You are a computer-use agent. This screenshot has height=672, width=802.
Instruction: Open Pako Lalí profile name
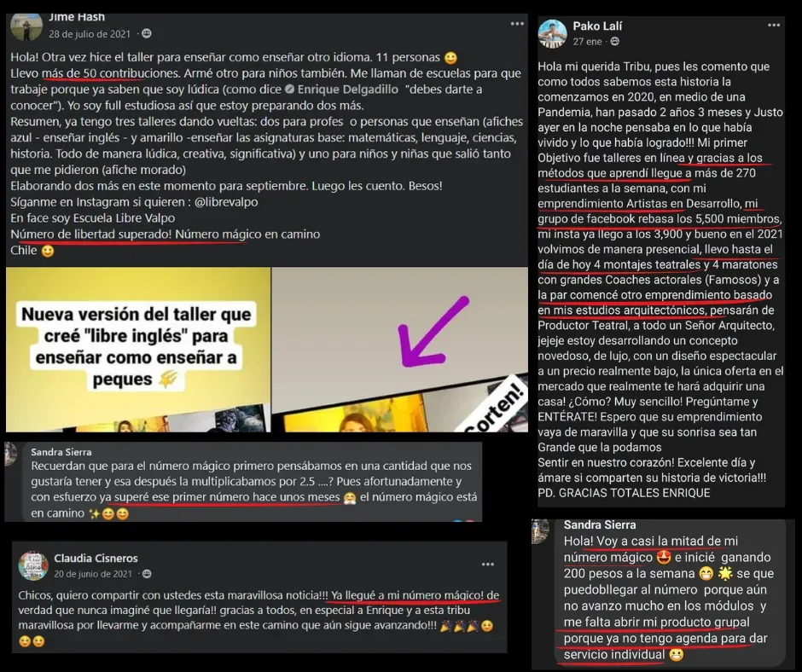tap(597, 26)
